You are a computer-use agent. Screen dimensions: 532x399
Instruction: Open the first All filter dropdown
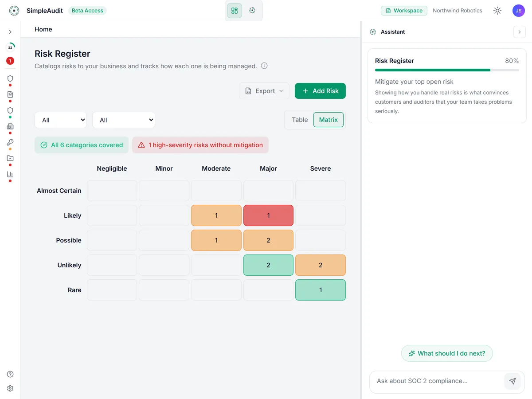click(61, 120)
